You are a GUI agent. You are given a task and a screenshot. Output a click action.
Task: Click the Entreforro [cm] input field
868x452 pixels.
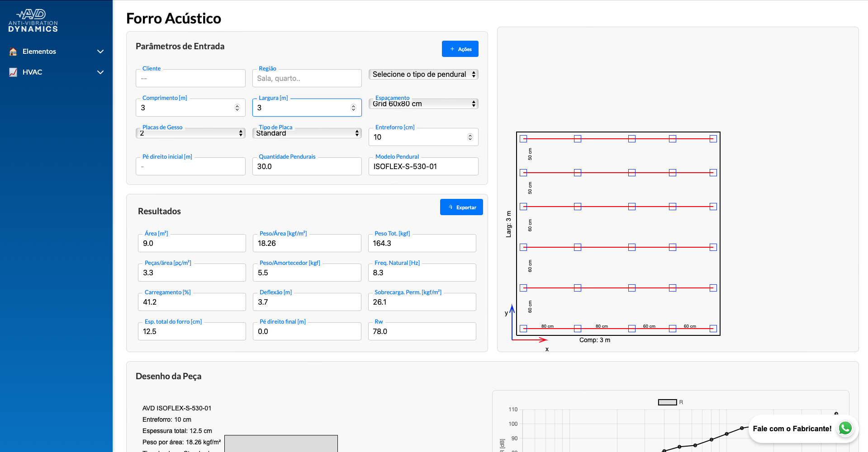(x=423, y=137)
